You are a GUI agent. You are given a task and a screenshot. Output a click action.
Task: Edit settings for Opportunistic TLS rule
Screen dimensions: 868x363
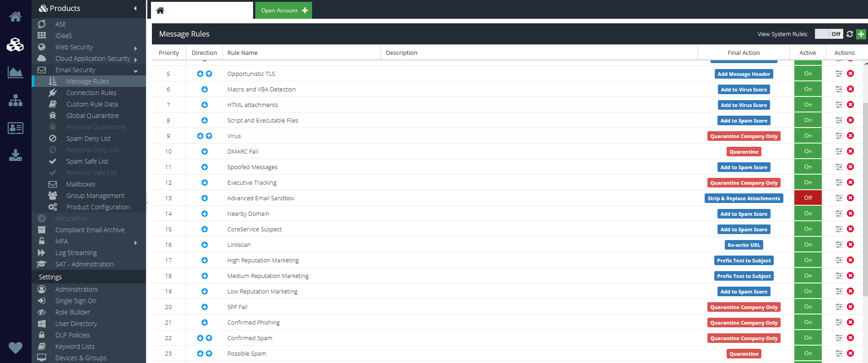point(839,74)
